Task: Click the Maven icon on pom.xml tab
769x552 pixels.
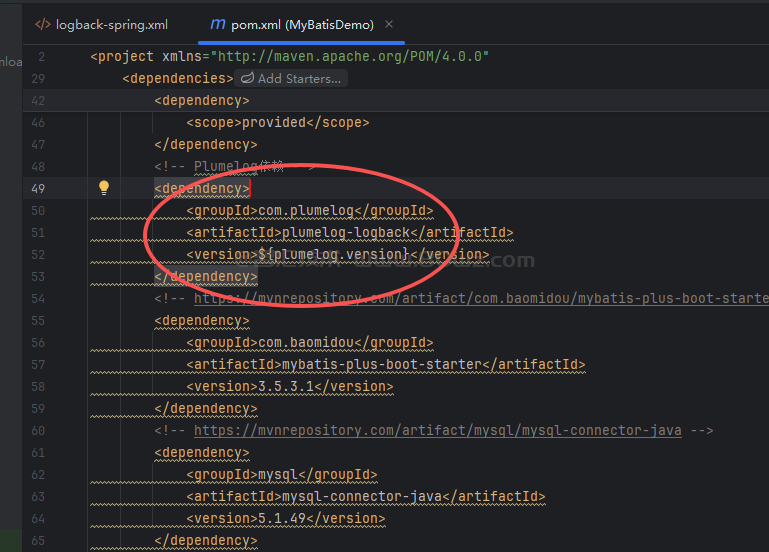Action: coord(217,24)
